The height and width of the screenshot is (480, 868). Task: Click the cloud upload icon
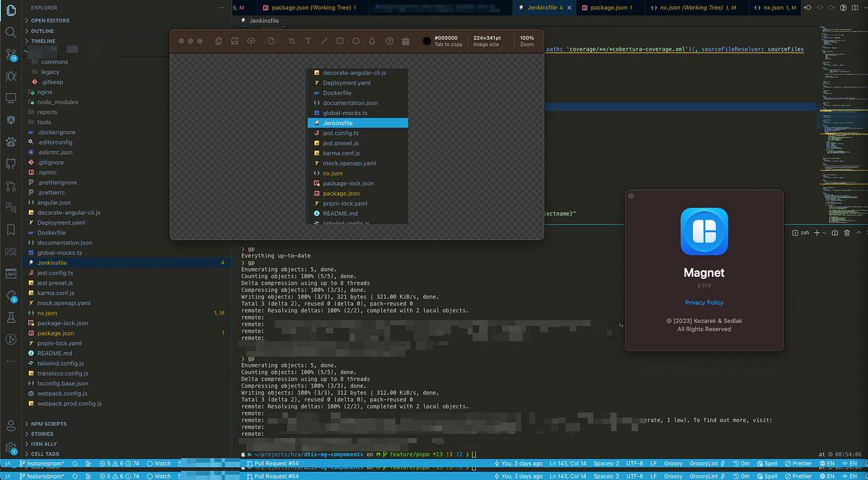pyautogui.click(x=251, y=41)
